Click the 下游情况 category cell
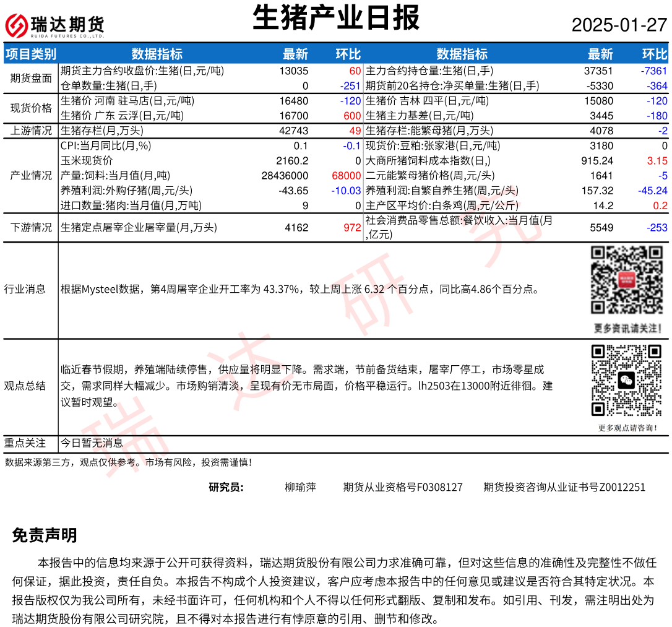Viewport: 672px width, 627px height. (31, 227)
